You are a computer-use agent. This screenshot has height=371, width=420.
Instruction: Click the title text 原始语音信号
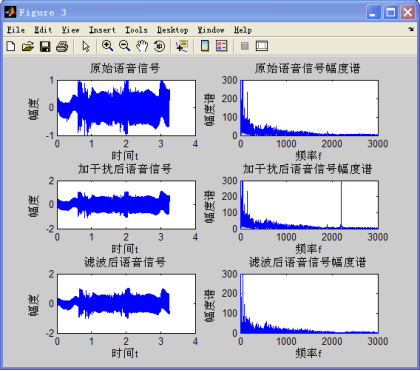[x=125, y=68]
